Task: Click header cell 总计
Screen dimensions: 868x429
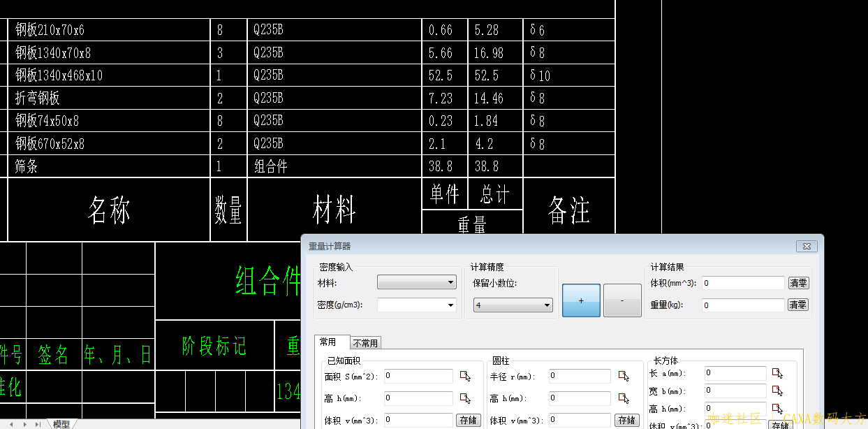Action: pos(495,194)
